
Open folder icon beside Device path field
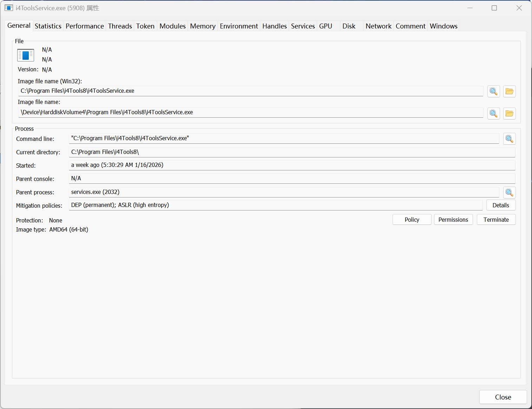tap(509, 113)
